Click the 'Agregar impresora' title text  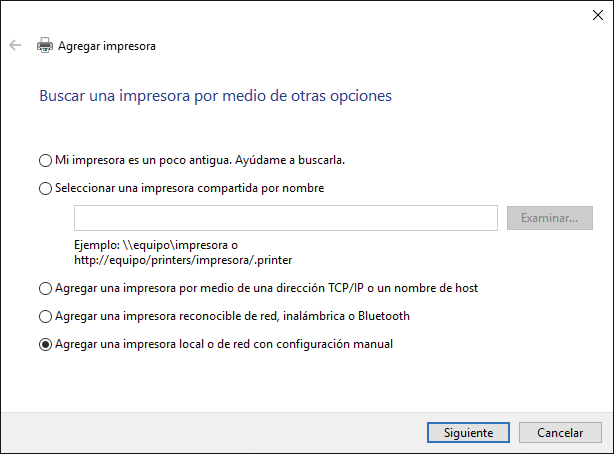click(x=107, y=46)
